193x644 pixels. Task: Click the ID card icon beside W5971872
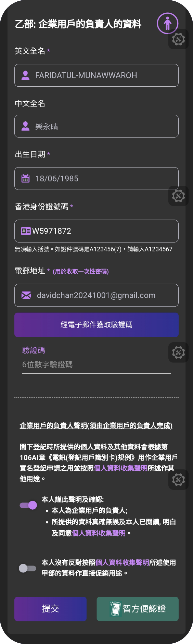(x=26, y=231)
